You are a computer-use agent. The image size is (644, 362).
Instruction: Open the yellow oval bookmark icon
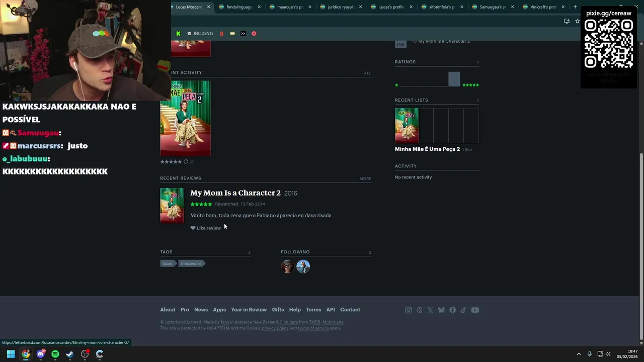[232, 34]
